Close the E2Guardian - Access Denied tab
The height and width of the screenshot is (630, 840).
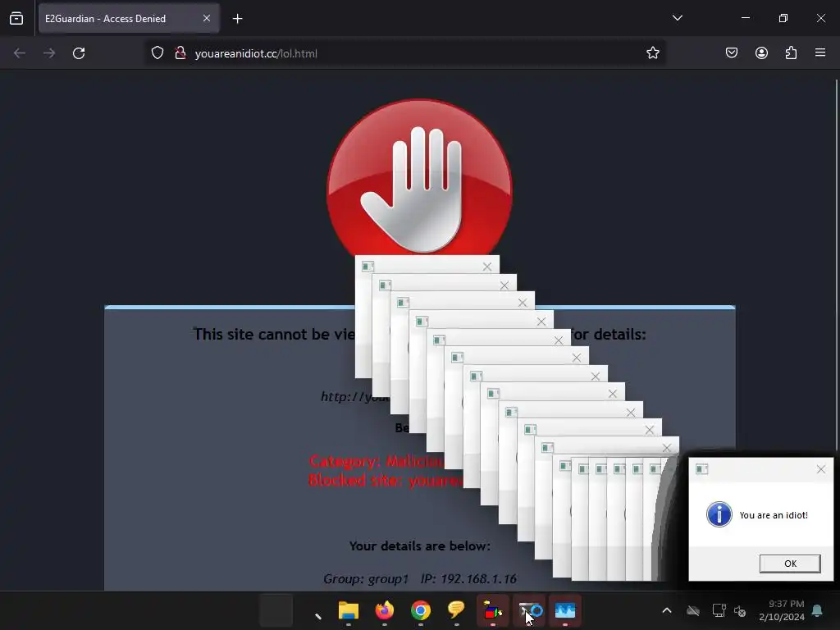point(206,19)
